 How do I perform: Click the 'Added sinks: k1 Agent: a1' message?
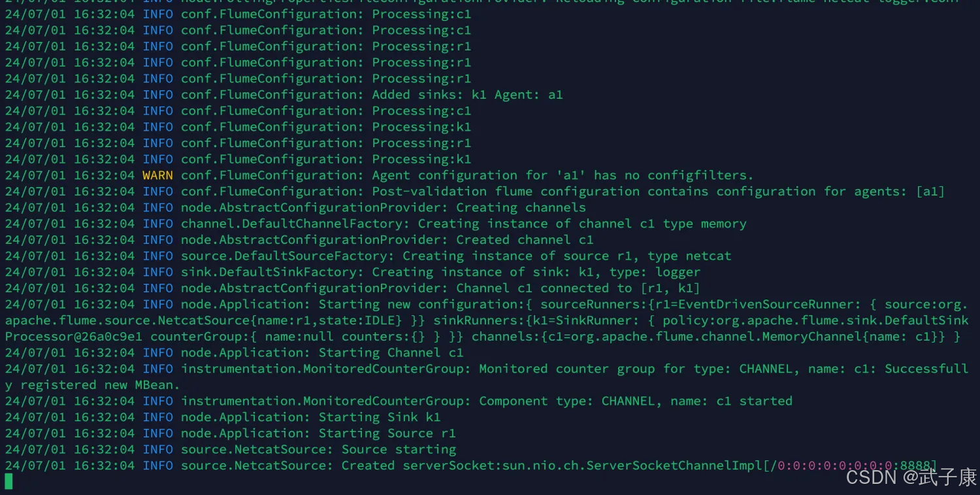(467, 95)
